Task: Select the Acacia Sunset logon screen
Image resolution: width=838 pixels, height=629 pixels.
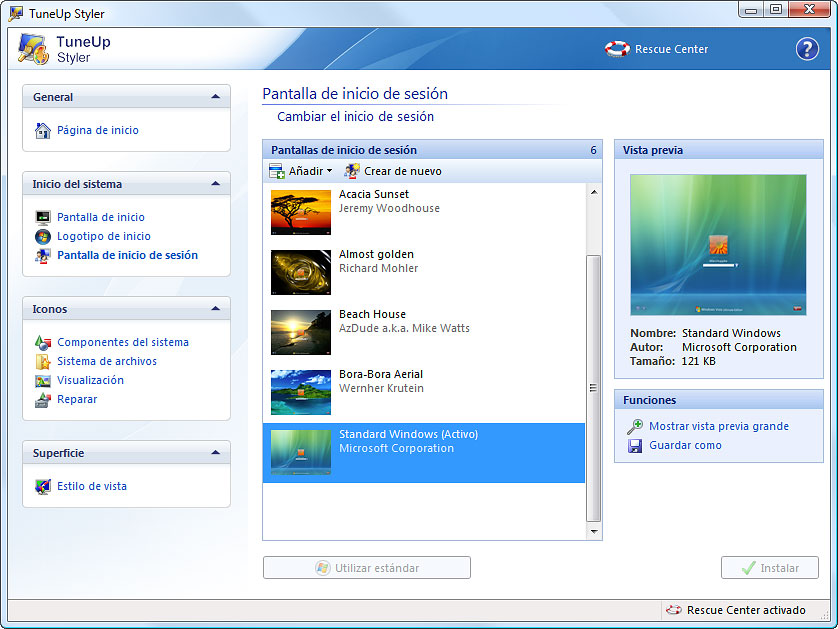Action: (x=423, y=213)
